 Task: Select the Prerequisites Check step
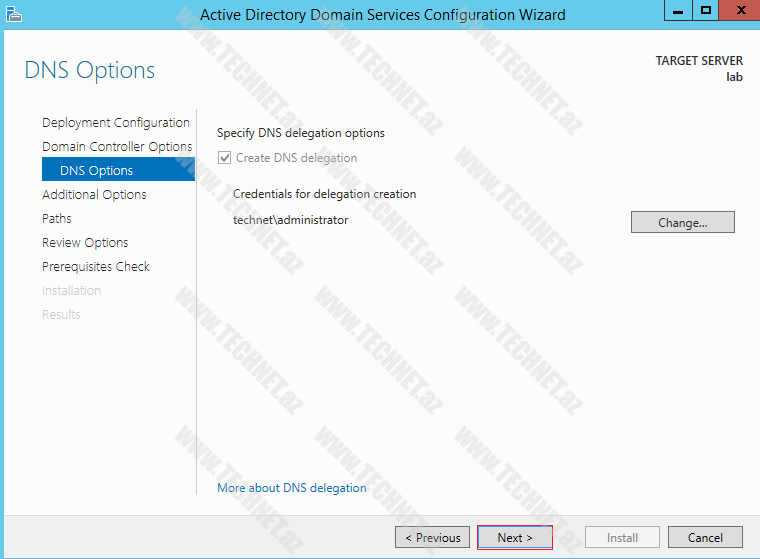(x=96, y=267)
